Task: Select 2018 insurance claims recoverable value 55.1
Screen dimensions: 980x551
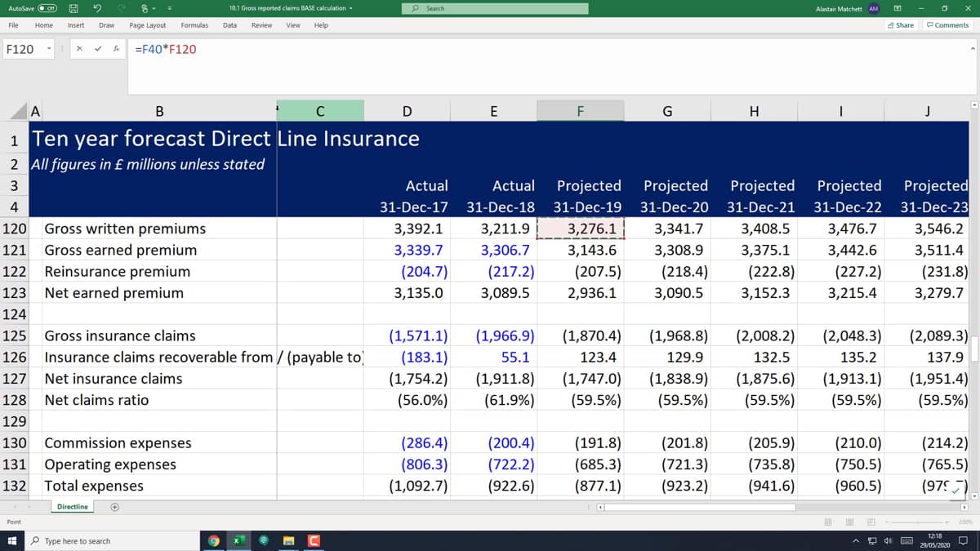Action: 494,357
